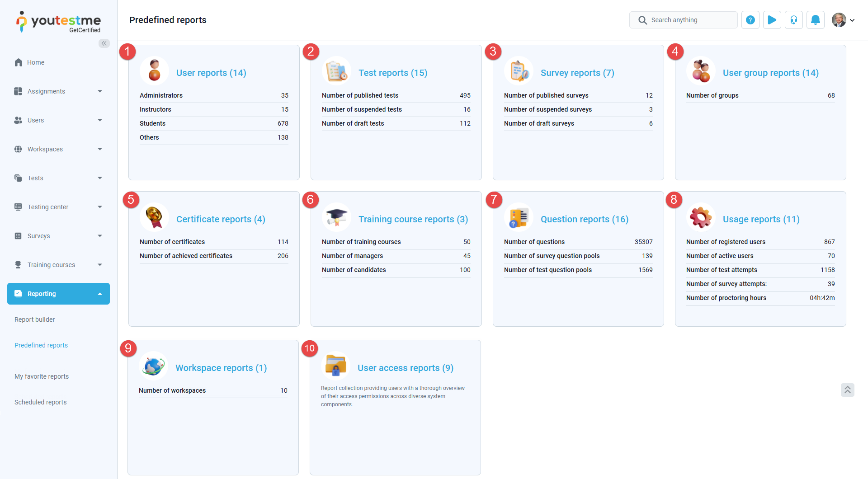Click the Usage reports gear icon
The image size is (868, 479).
pyautogui.click(x=701, y=217)
